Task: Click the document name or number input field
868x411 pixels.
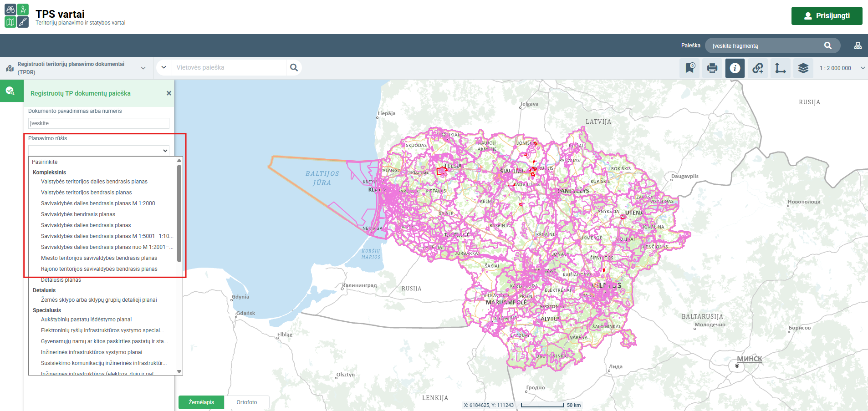Action: coord(98,123)
